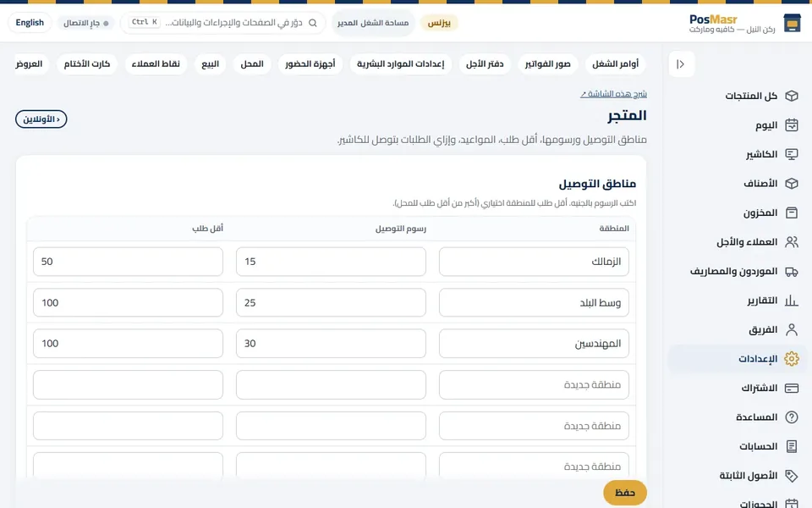Collapse the sidebar with the arrow button
This screenshot has width=812, height=508.
pos(682,64)
